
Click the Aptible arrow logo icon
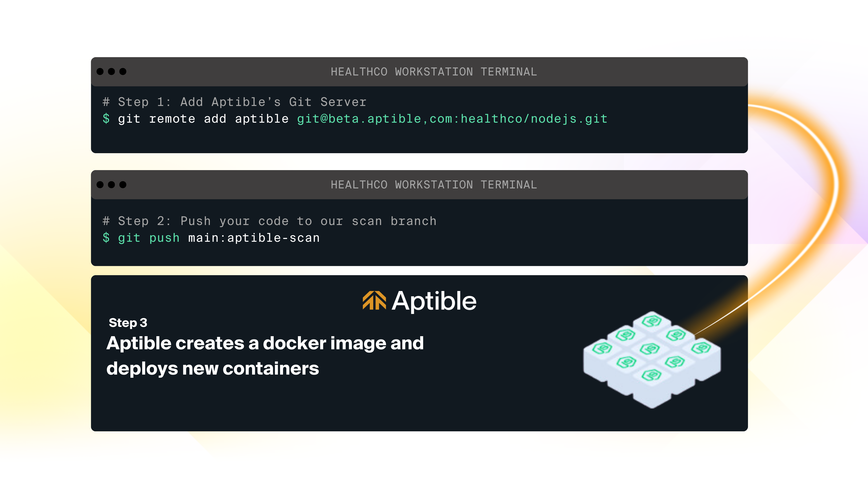tap(374, 300)
